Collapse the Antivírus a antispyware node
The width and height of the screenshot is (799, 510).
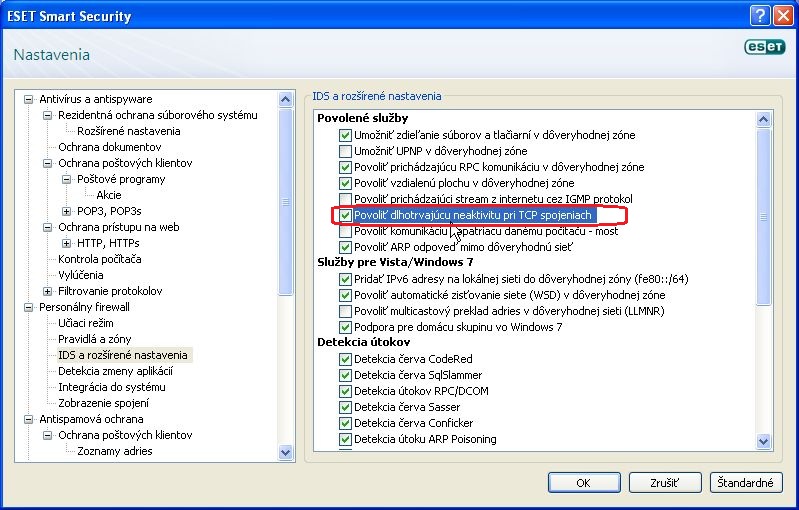point(29,99)
